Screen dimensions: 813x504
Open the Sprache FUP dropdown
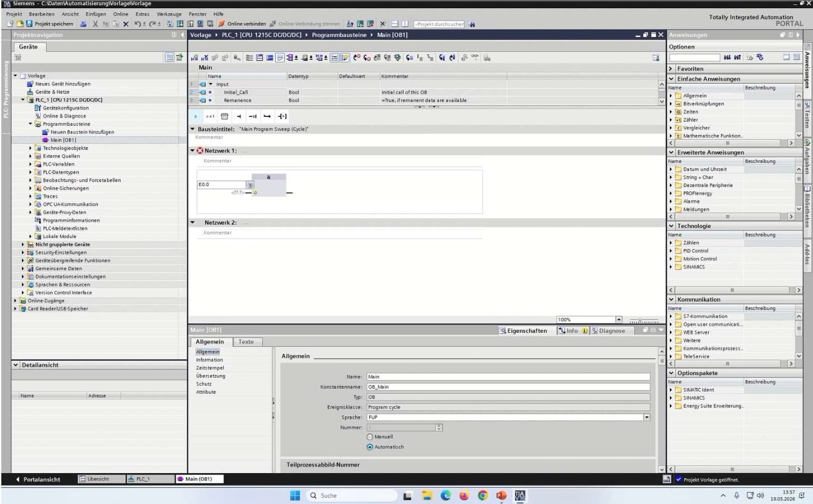(x=646, y=417)
